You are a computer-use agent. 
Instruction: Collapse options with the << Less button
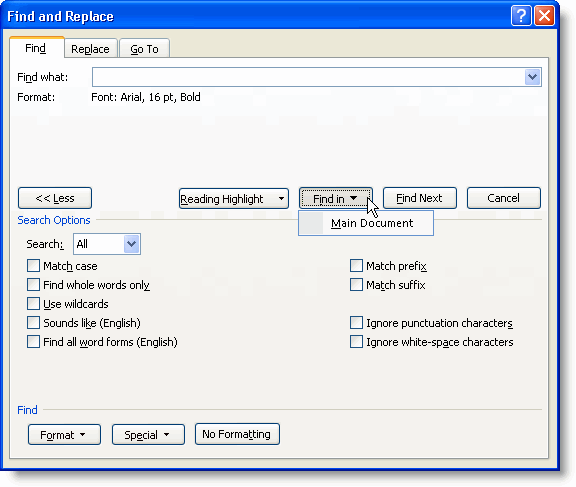pos(55,198)
